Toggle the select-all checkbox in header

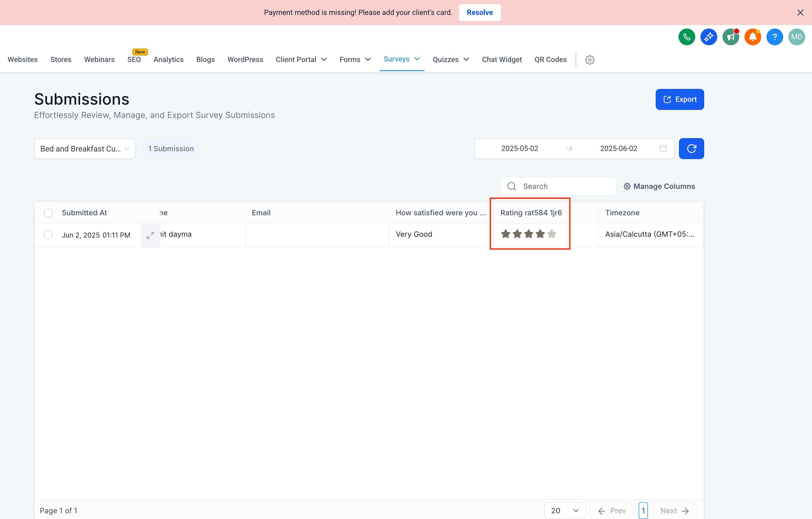48,213
